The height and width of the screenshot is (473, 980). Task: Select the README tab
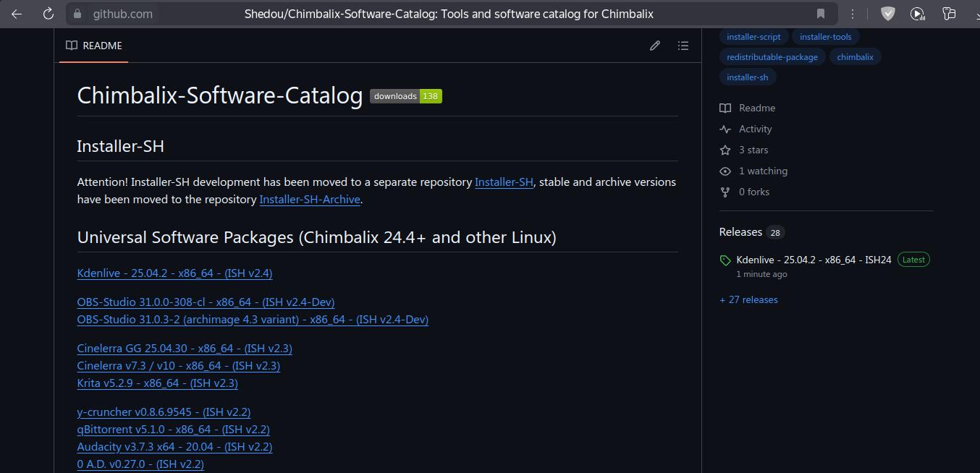click(94, 46)
